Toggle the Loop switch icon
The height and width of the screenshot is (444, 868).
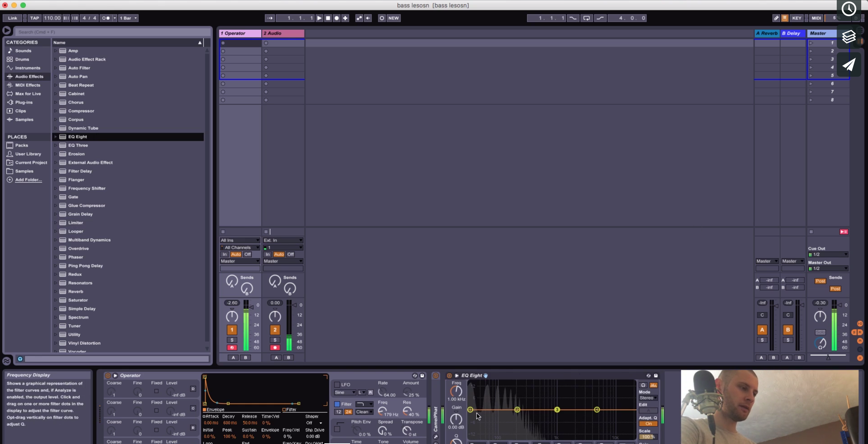point(586,18)
